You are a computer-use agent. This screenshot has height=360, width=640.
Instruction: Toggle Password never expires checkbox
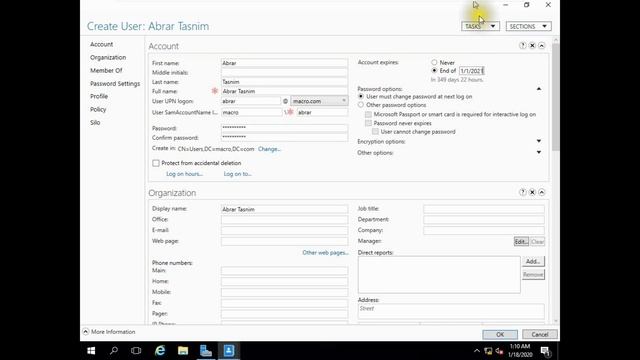(x=369, y=123)
